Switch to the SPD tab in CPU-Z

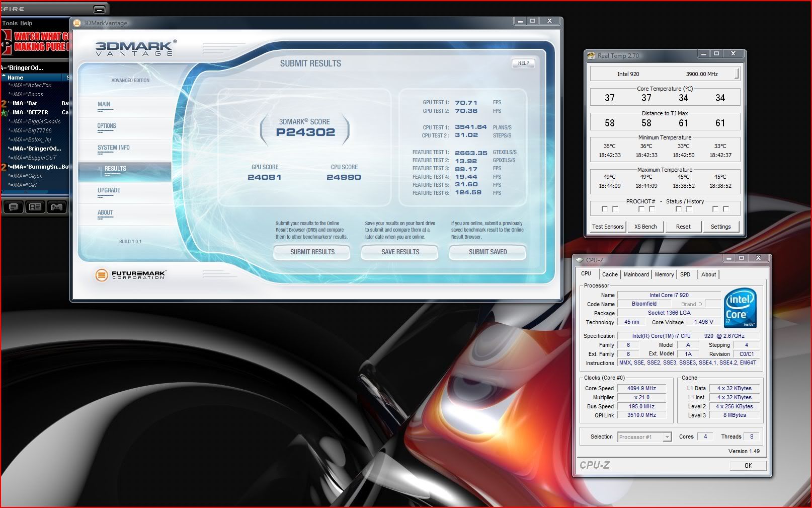pos(685,274)
